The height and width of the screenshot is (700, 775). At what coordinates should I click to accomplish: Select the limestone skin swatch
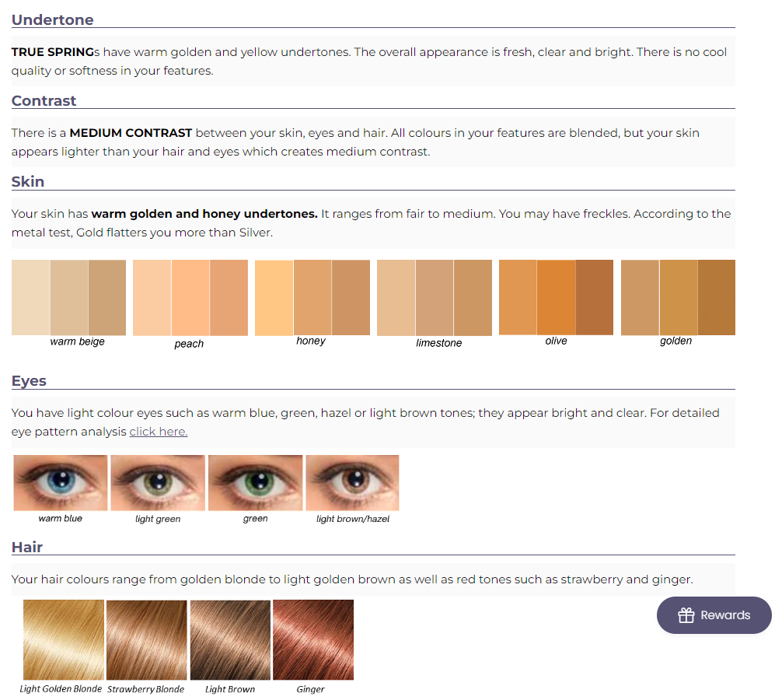[x=435, y=297]
